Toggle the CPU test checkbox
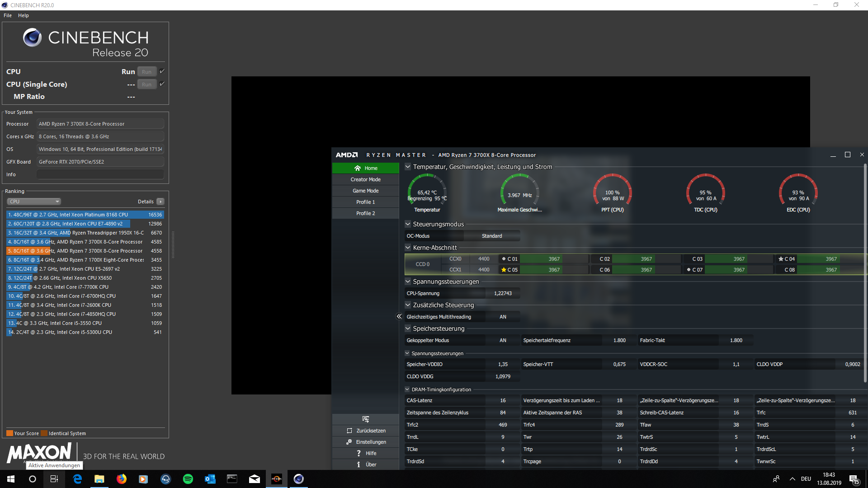 162,71
